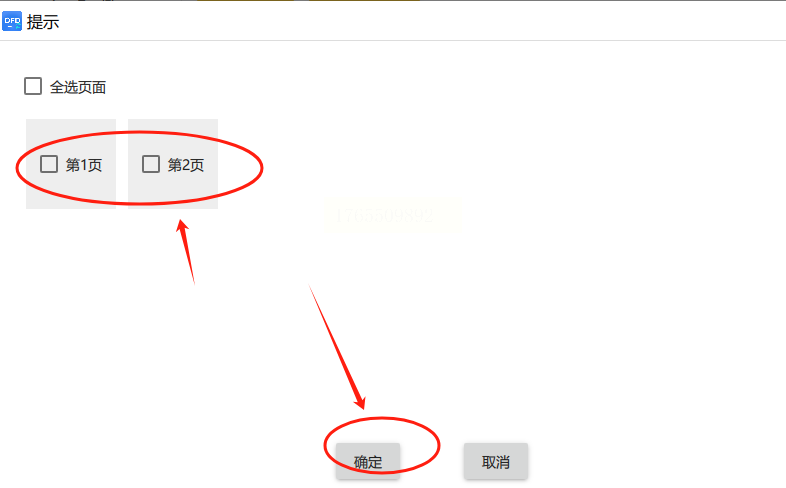Click the 提示 dialog title text

point(43,22)
